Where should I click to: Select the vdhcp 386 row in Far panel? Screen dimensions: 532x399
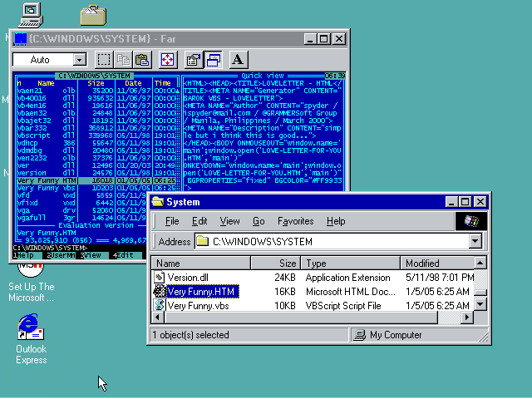[96, 143]
